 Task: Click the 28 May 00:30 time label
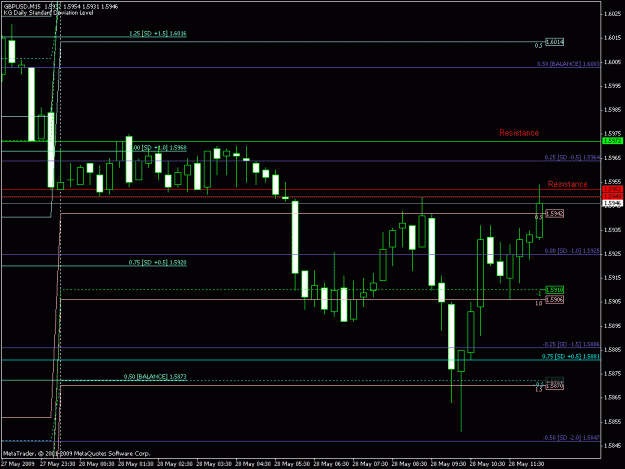point(97,464)
